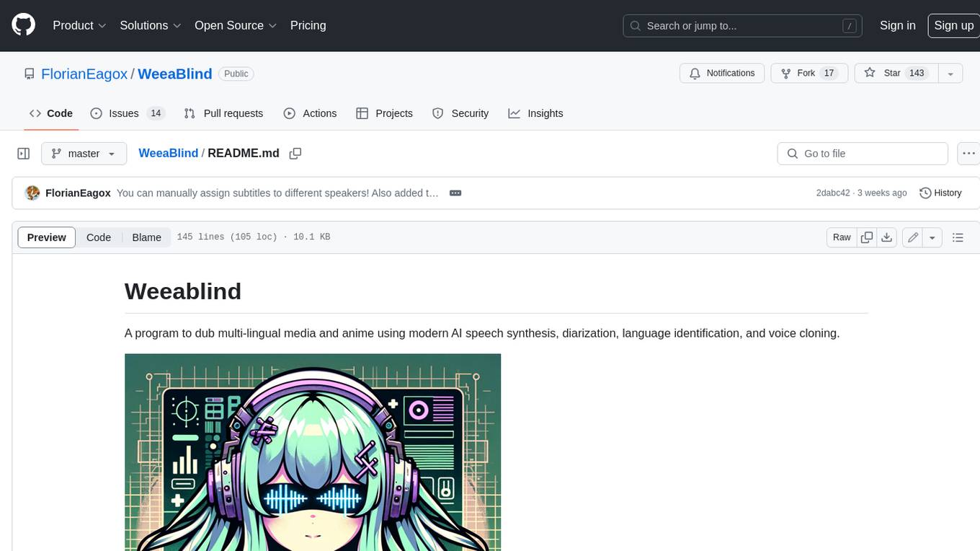The image size is (980, 551).
Task: Focus the Search or jump to field
Action: (743, 25)
